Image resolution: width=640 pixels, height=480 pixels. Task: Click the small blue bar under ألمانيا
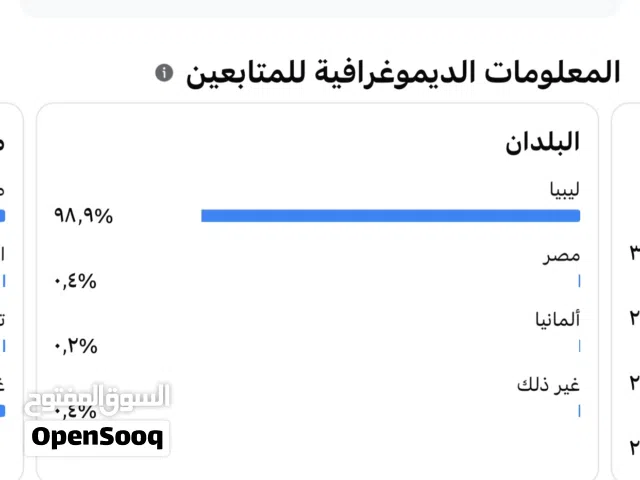pos(579,346)
